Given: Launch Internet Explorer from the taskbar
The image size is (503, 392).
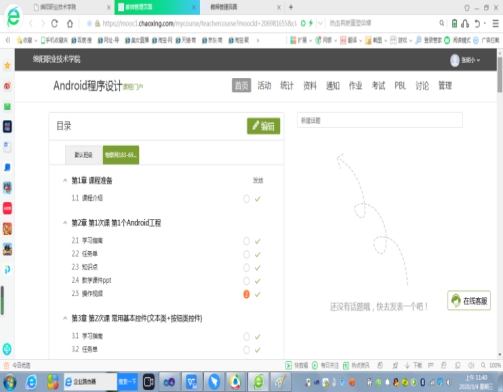Looking at the screenshot, I should tap(31, 382).
